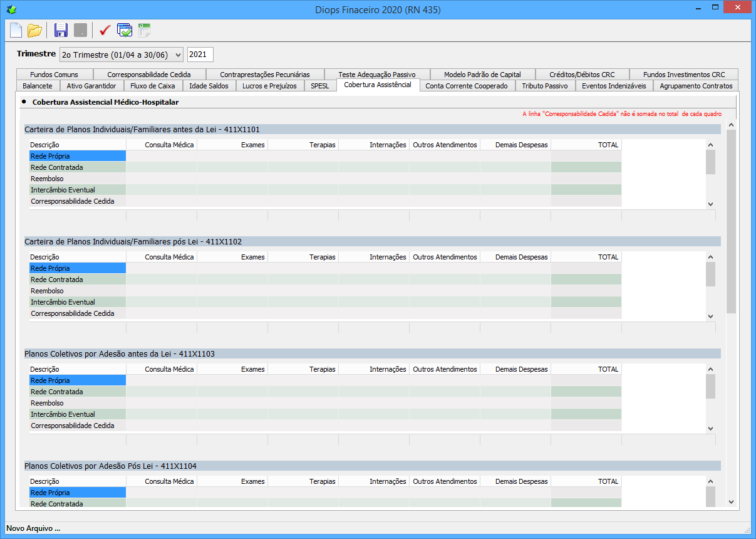
Task: Open the Modelo Padrão de Capital tab
Action: (482, 74)
